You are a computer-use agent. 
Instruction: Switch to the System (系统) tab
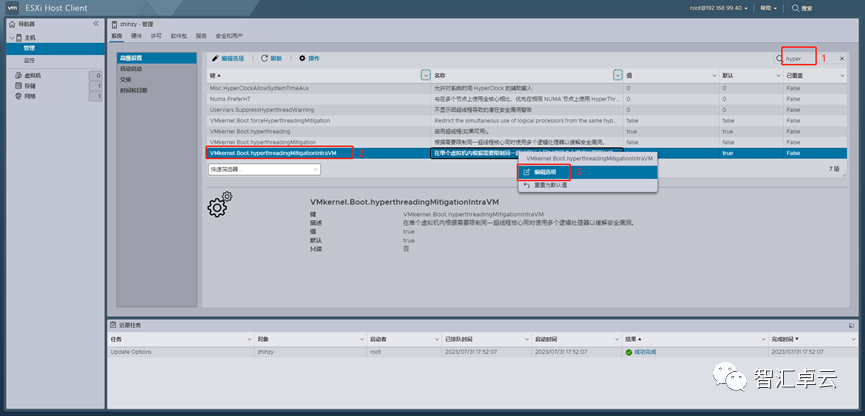(x=116, y=36)
